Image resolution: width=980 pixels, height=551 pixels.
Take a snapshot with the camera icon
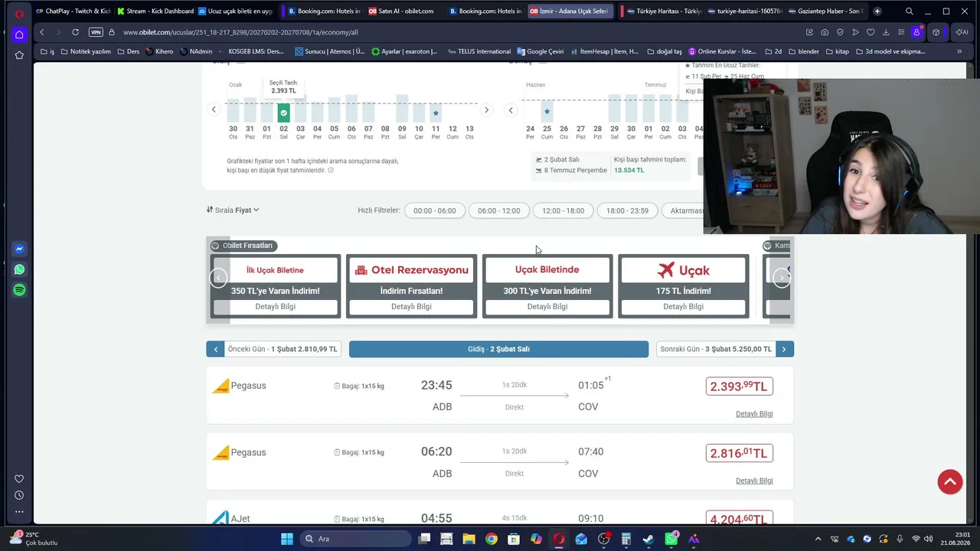pyautogui.click(x=825, y=32)
